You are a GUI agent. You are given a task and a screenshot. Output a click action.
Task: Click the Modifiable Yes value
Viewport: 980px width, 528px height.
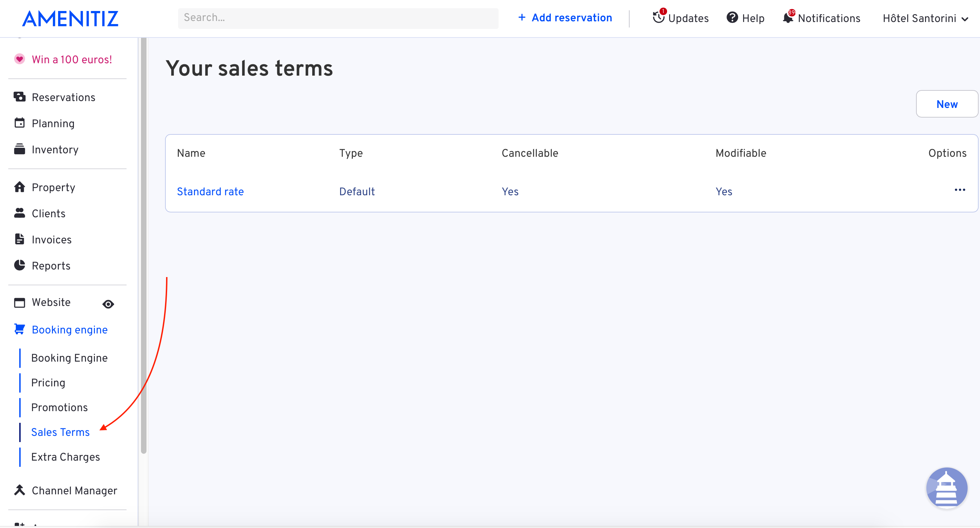724,191
